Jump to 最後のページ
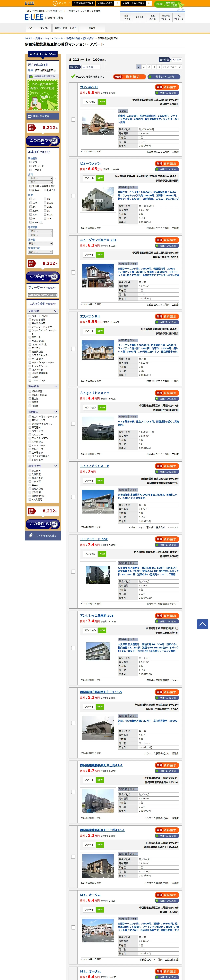210x980 pixels. click(172, 67)
